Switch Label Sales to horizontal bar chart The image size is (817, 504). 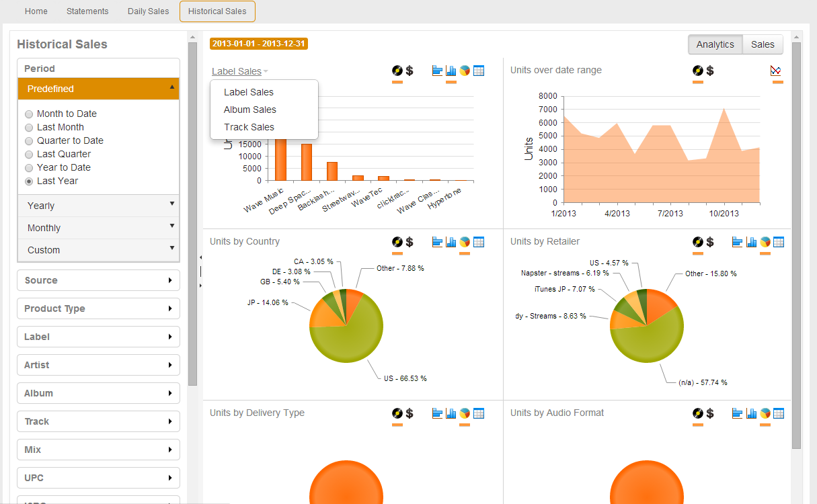(438, 71)
